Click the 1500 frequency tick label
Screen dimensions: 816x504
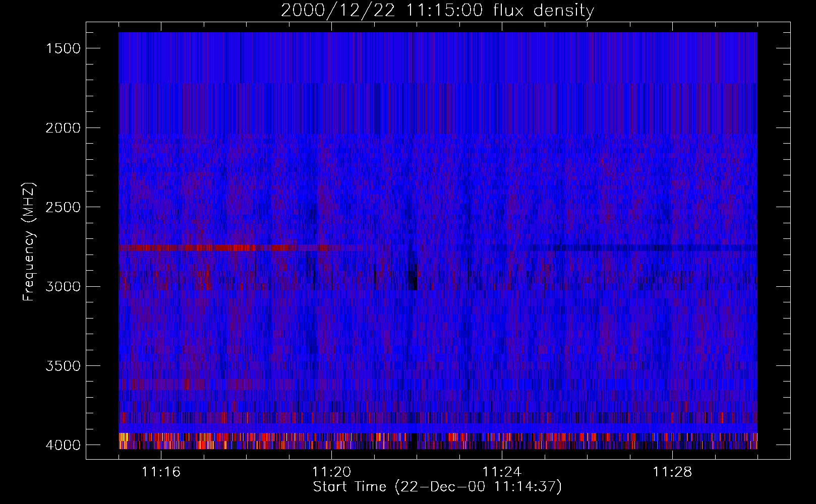click(63, 48)
